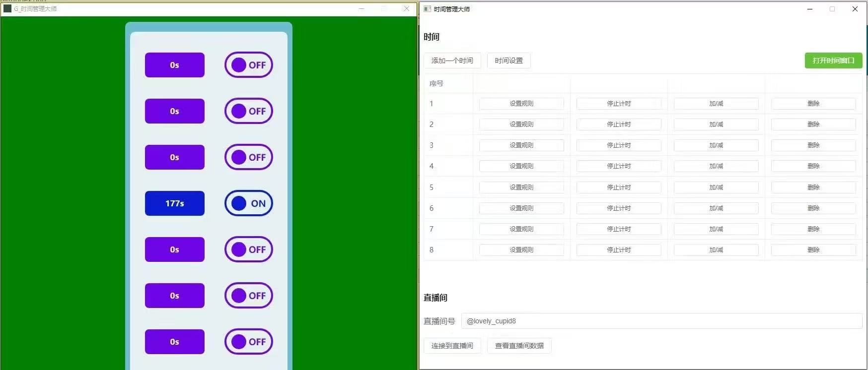Switch on the OFF toggle in timer row one
The width and height of the screenshot is (868, 370).
coord(249,65)
